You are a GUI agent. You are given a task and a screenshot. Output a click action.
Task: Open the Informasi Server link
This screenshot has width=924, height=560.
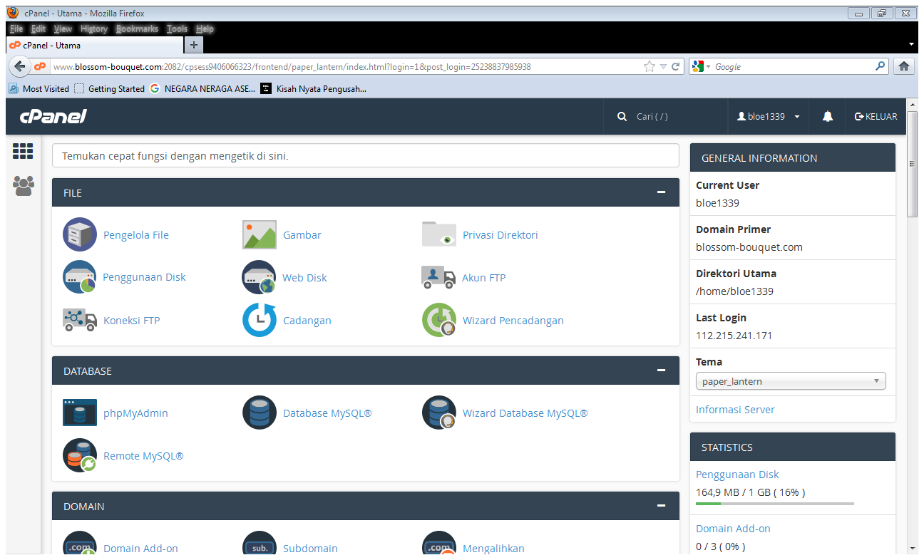[735, 410]
